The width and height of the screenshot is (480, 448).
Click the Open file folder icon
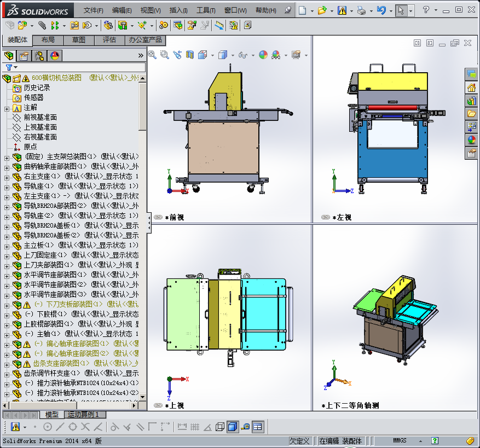(x=322, y=10)
